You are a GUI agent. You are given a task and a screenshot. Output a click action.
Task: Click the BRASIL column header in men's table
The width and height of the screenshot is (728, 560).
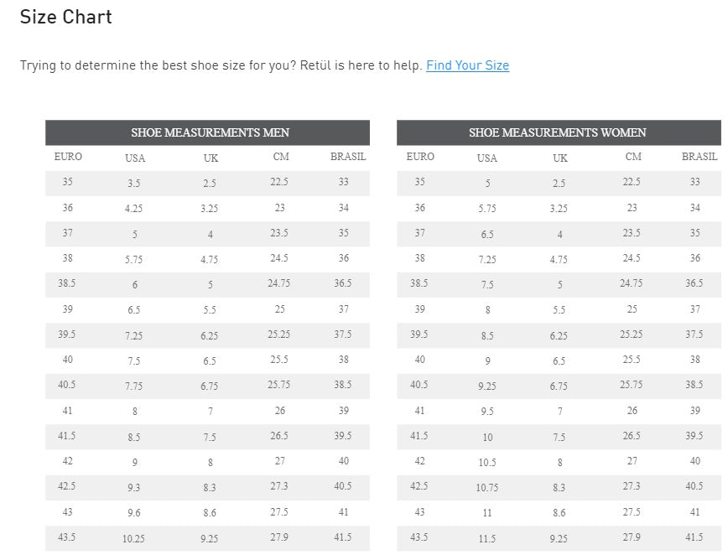(x=348, y=157)
